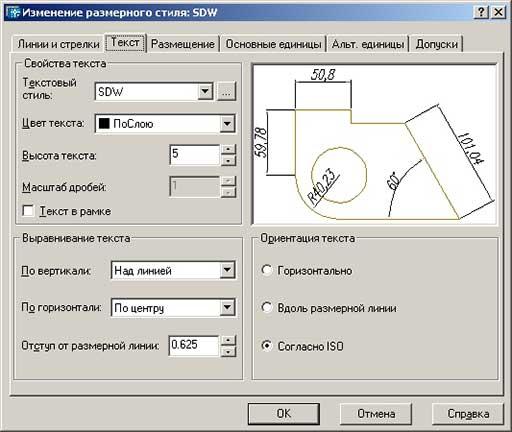Screen dimensions: 512x432
Task: Click the dialog title bar app icon
Action: coord(13,13)
